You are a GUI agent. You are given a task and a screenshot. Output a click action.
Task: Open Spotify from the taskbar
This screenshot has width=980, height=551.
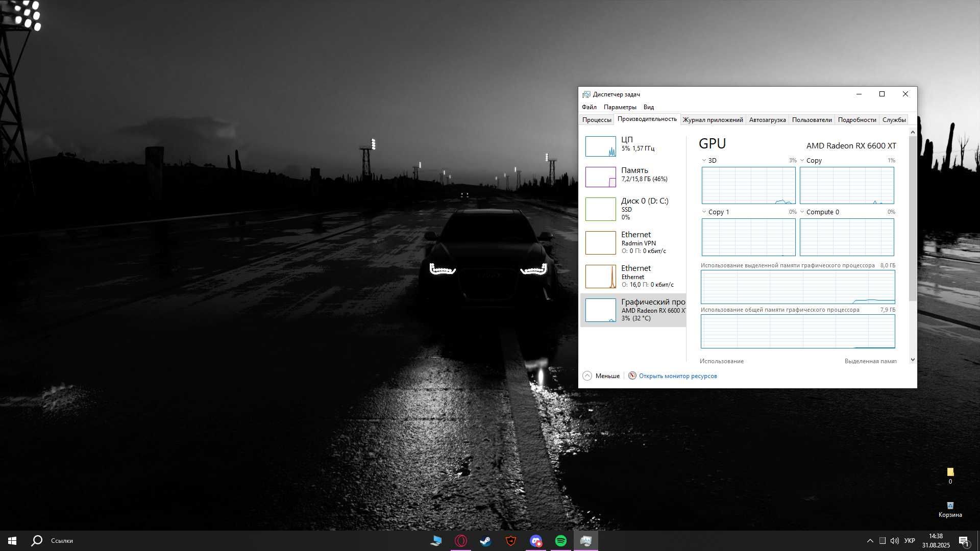point(561,541)
